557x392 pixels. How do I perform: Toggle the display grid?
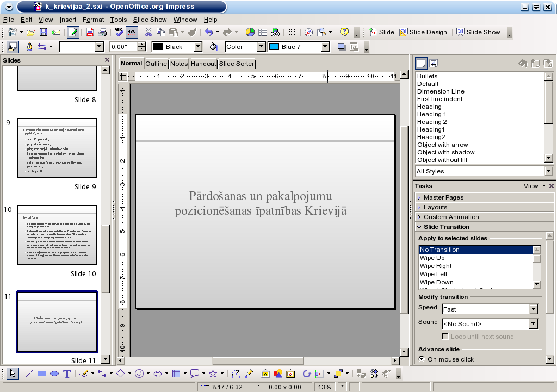292,32
